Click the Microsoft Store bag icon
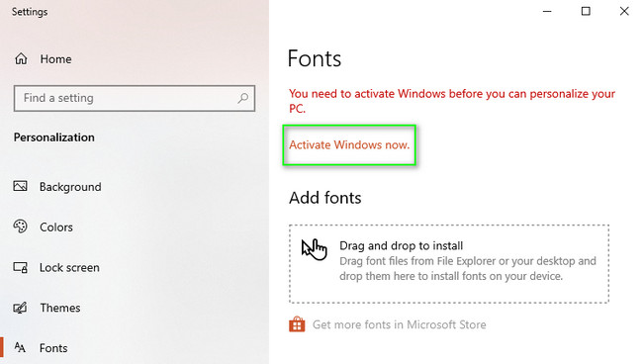 pos(297,324)
